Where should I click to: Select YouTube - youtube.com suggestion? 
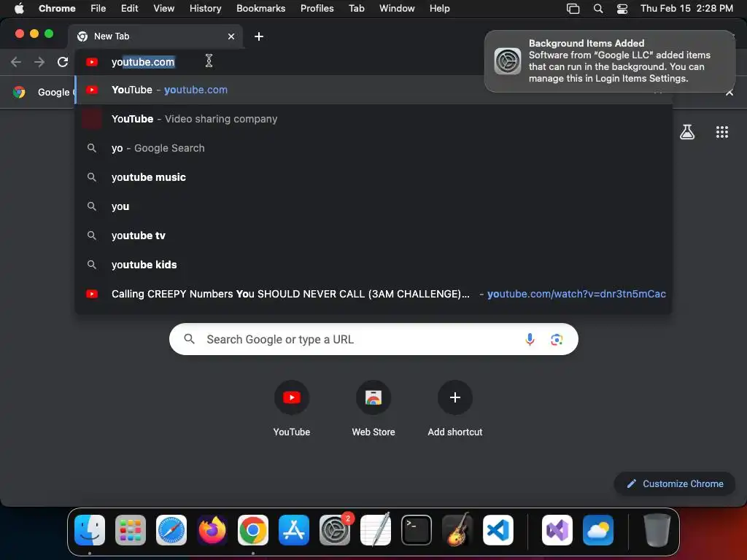[x=373, y=90]
